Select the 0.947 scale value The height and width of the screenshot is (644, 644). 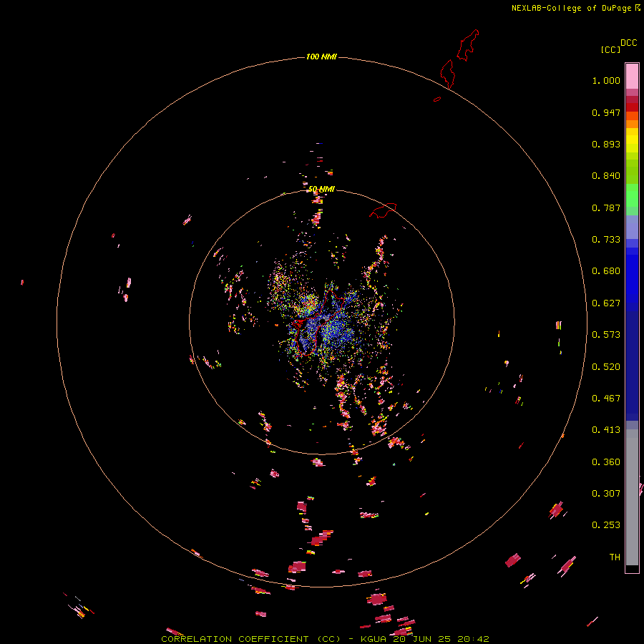[606, 112]
